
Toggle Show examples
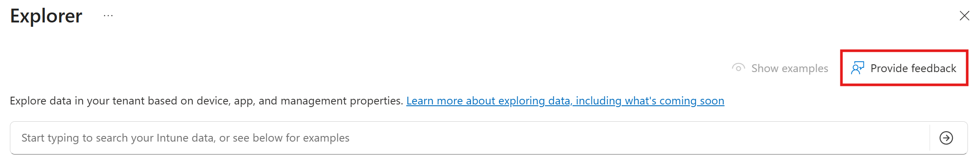coord(780,68)
